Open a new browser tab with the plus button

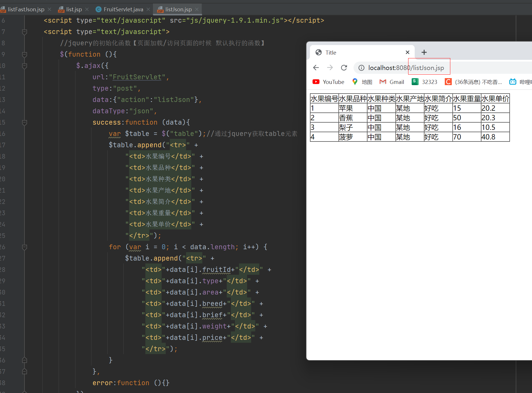click(x=424, y=52)
